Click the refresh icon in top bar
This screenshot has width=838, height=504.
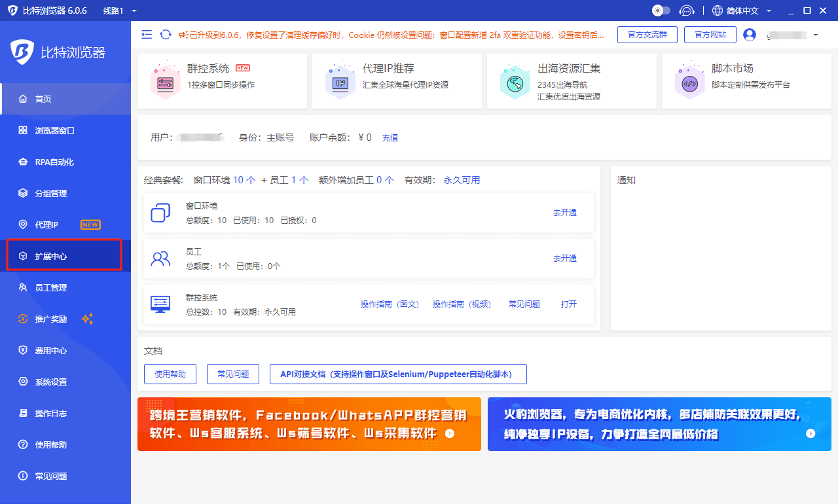(166, 35)
